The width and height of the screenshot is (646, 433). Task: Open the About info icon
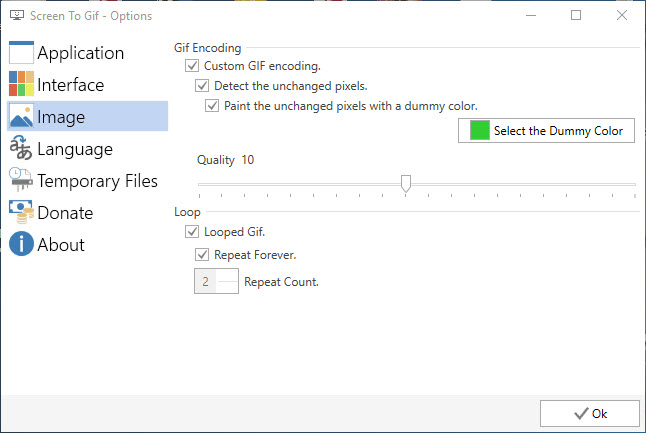21,243
